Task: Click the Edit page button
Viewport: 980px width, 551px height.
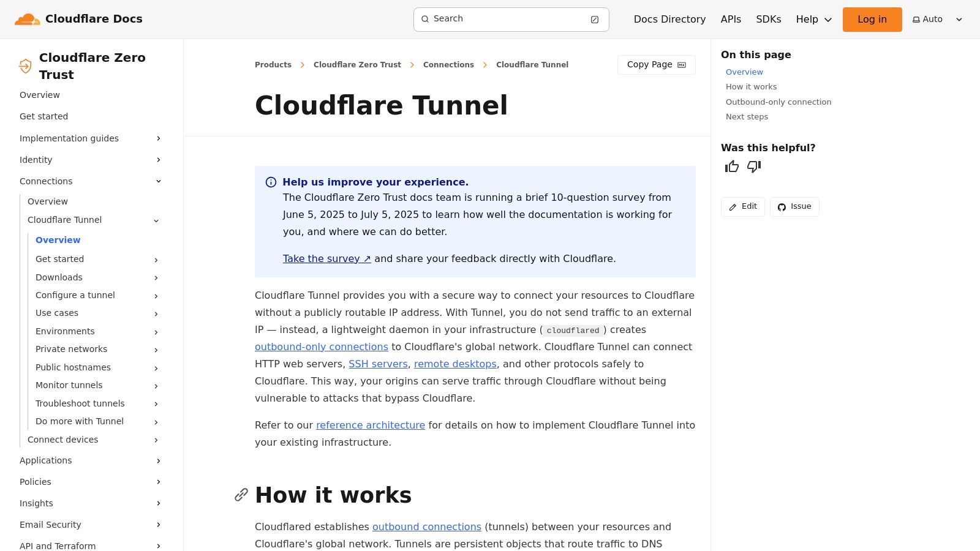Action: click(743, 207)
